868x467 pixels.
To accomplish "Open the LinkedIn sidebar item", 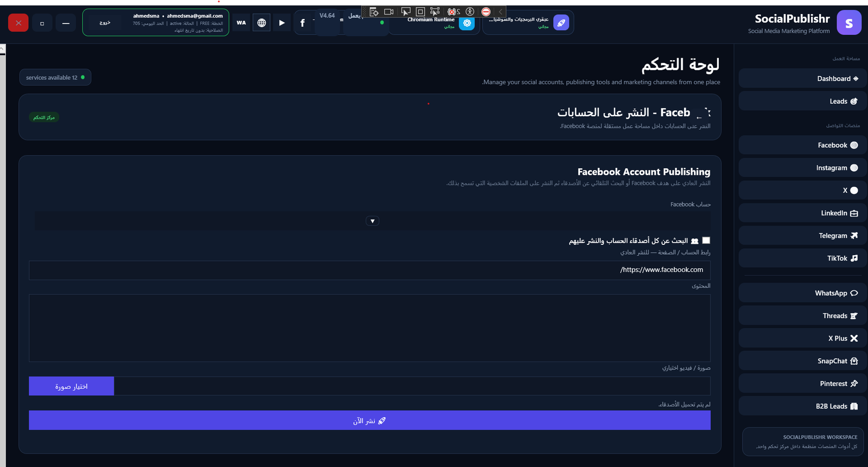I will click(x=802, y=213).
